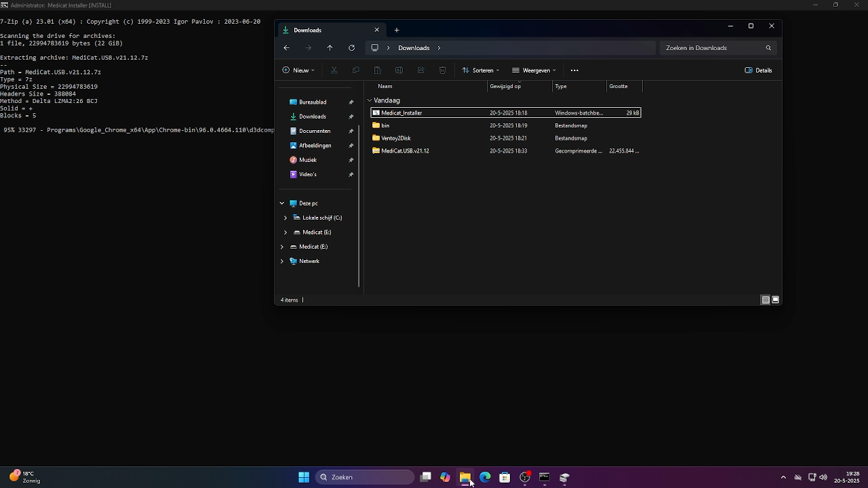Viewport: 868px width, 488px height.
Task: Click the Delete trash icon
Action: pos(442,70)
